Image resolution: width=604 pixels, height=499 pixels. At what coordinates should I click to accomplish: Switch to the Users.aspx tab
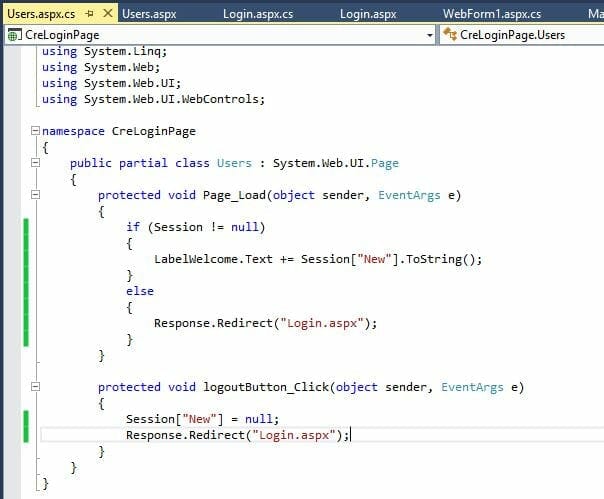[150, 14]
